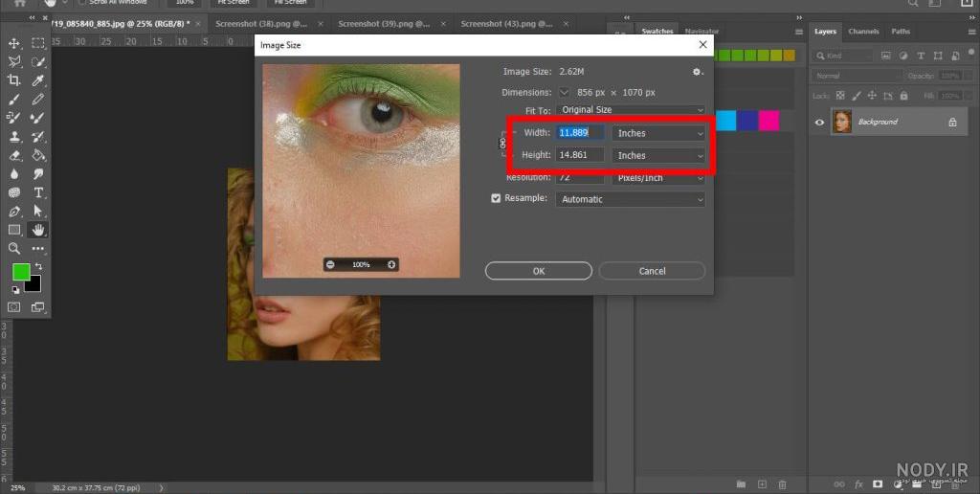Open Image Size settings gear
The height and width of the screenshot is (494, 980).
coord(697,72)
